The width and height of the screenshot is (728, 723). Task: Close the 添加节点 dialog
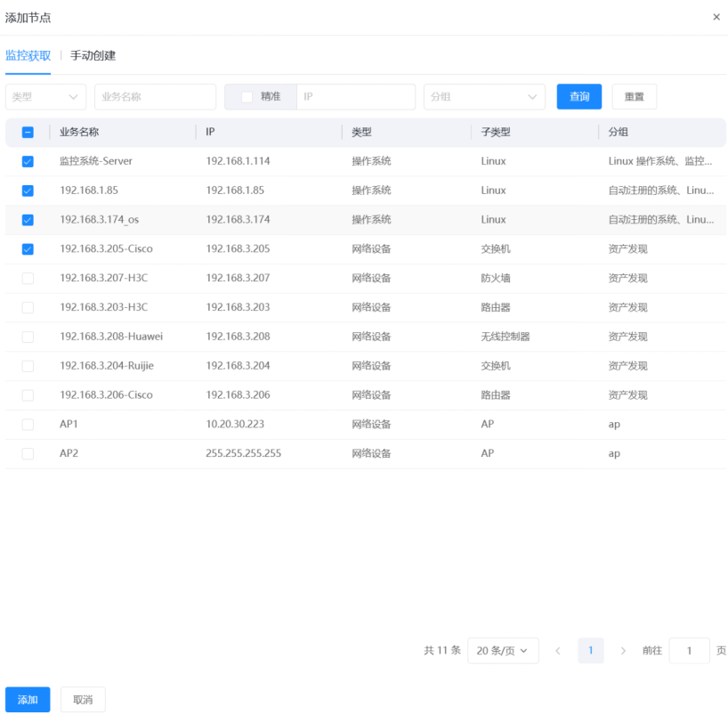pos(716,17)
